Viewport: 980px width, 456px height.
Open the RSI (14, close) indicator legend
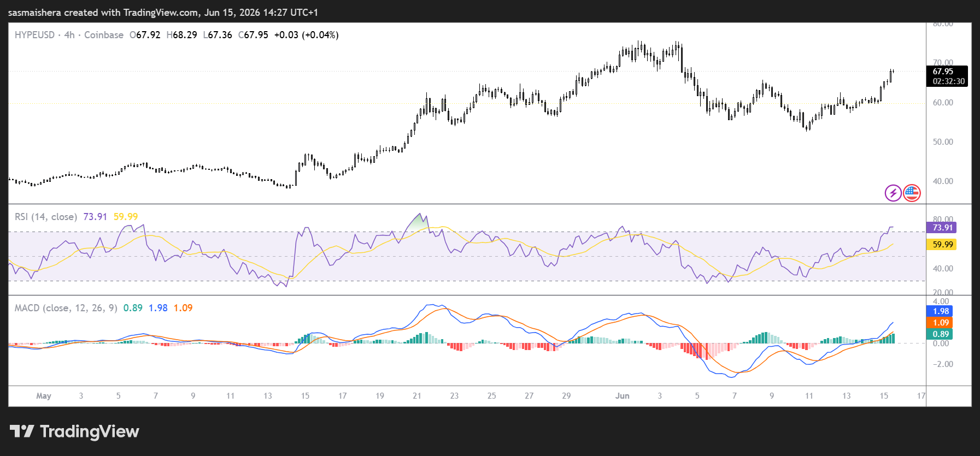46,217
